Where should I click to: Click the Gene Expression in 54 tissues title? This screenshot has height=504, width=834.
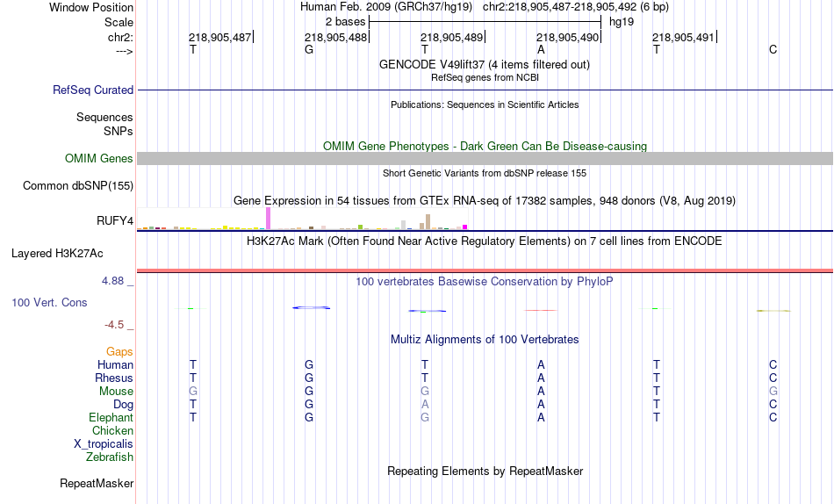(485, 201)
